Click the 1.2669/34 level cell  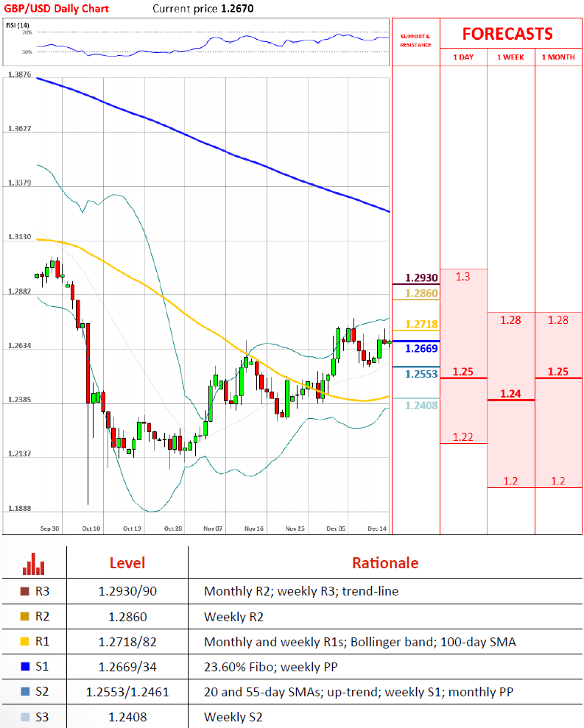127,667
